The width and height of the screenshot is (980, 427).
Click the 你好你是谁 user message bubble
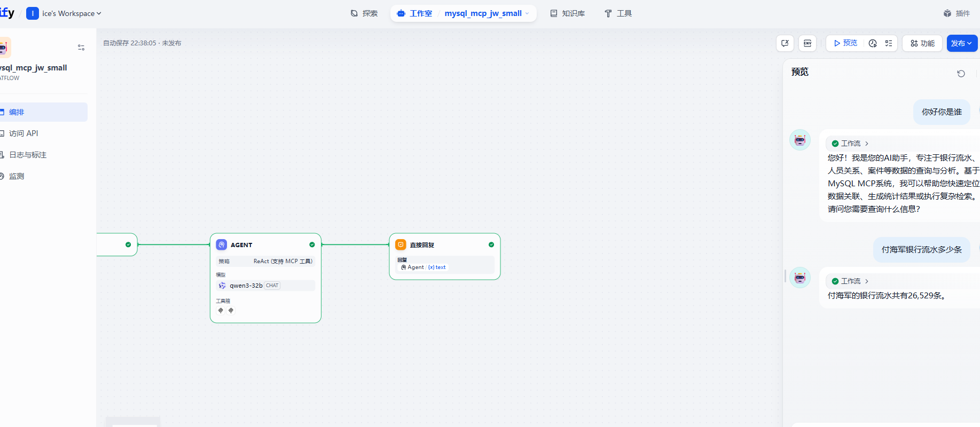click(x=942, y=112)
